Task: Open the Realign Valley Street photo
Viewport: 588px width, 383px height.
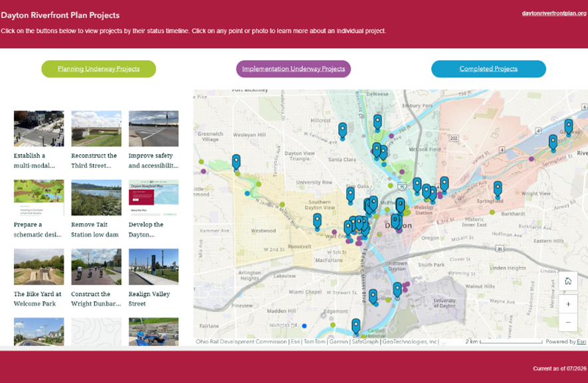Action: click(153, 267)
